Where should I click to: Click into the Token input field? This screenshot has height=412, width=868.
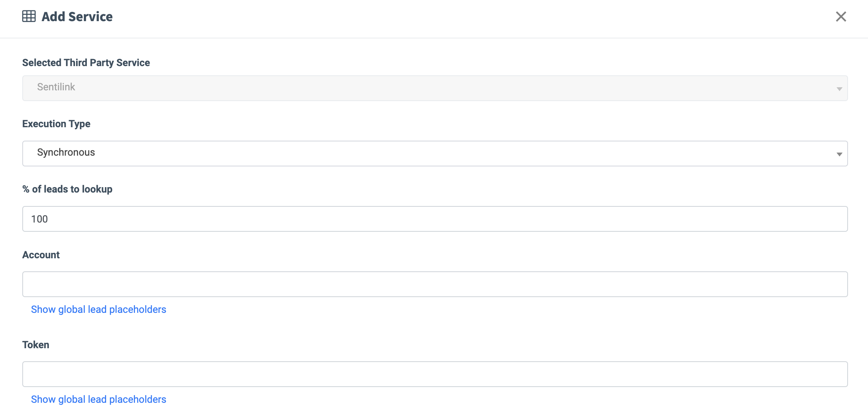point(434,374)
